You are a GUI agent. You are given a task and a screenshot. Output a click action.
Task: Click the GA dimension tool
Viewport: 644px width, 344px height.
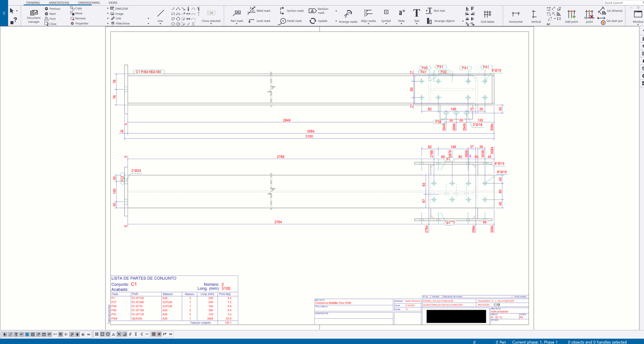tap(610, 10)
